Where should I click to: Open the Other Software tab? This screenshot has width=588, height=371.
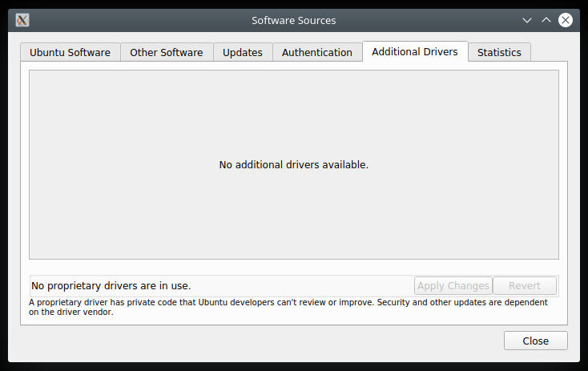pos(167,52)
